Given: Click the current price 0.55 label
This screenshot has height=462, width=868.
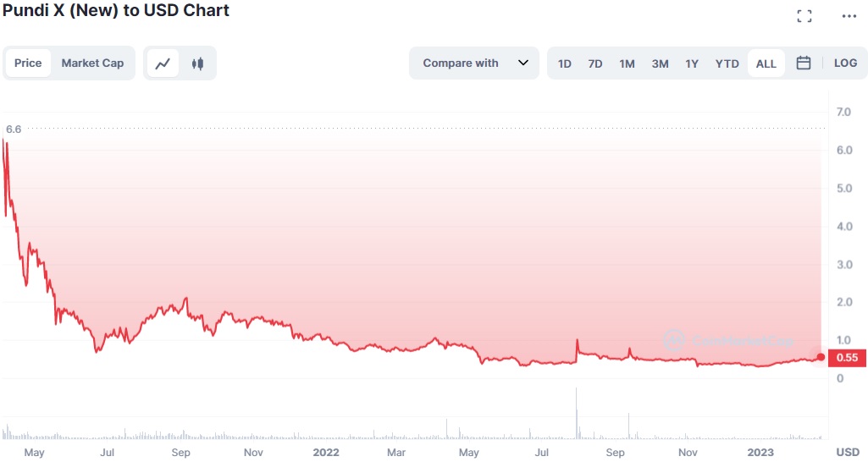Looking at the screenshot, I should click(x=847, y=357).
